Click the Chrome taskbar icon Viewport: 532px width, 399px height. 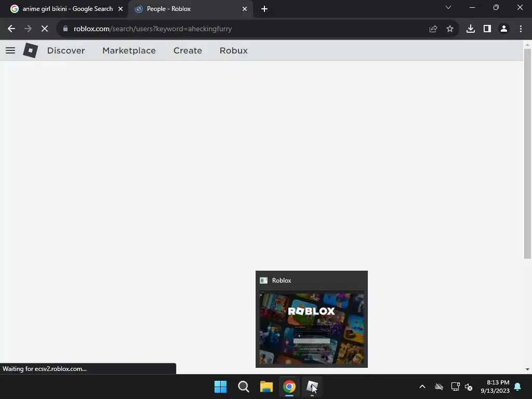coord(289,387)
